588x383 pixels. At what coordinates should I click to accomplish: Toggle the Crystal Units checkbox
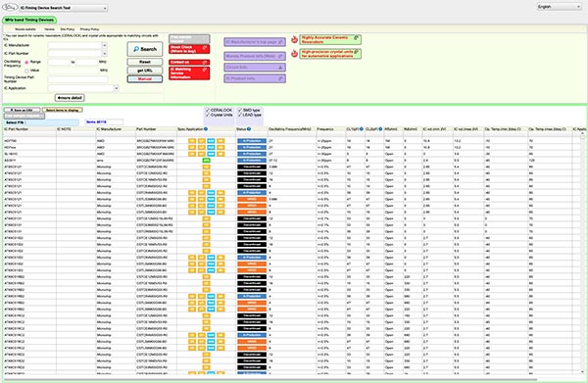208,115
